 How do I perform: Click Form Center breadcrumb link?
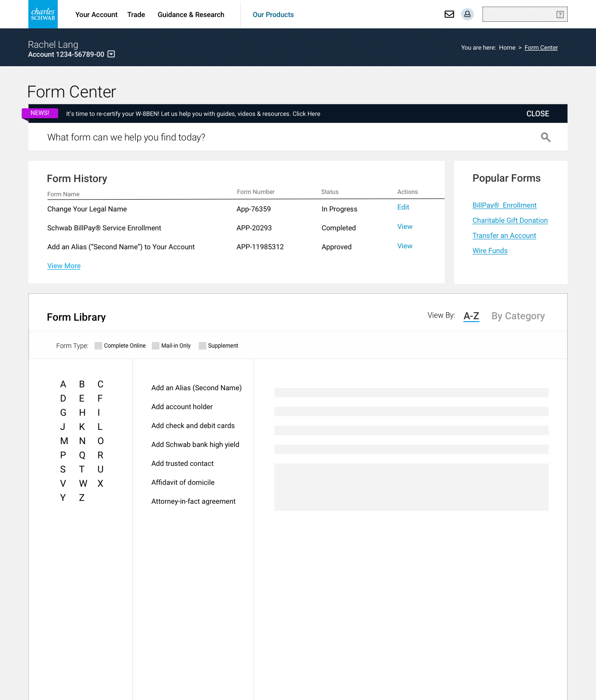click(x=541, y=48)
